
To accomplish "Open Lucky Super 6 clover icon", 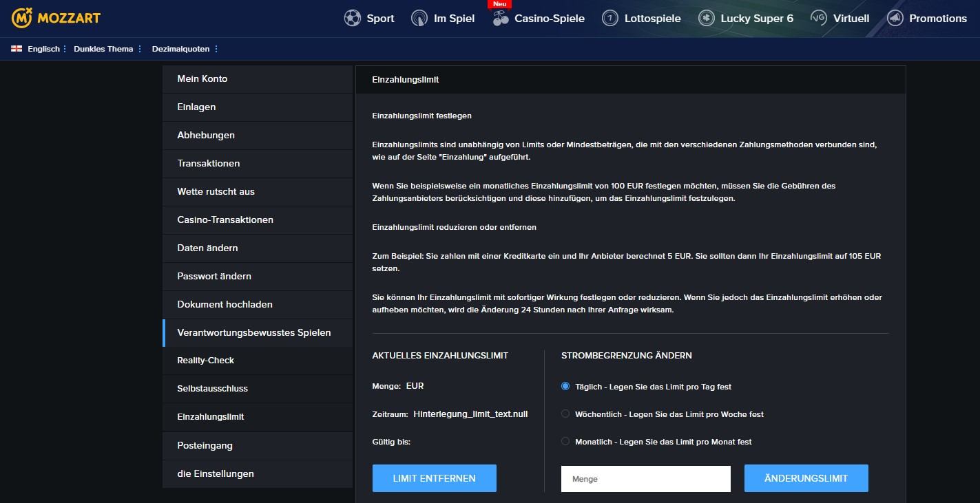I will tap(707, 19).
